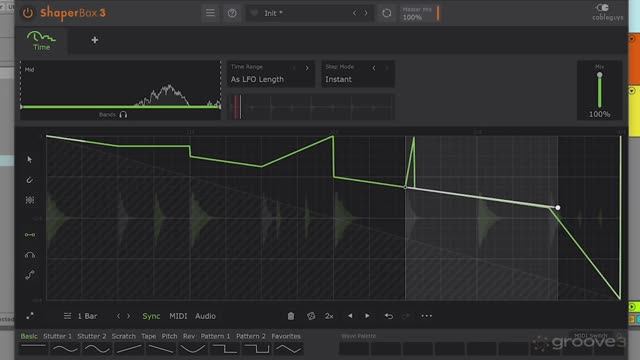Viewport: 640px width, 360px height.
Task: Click the undo arrow icon
Action: 389,316
